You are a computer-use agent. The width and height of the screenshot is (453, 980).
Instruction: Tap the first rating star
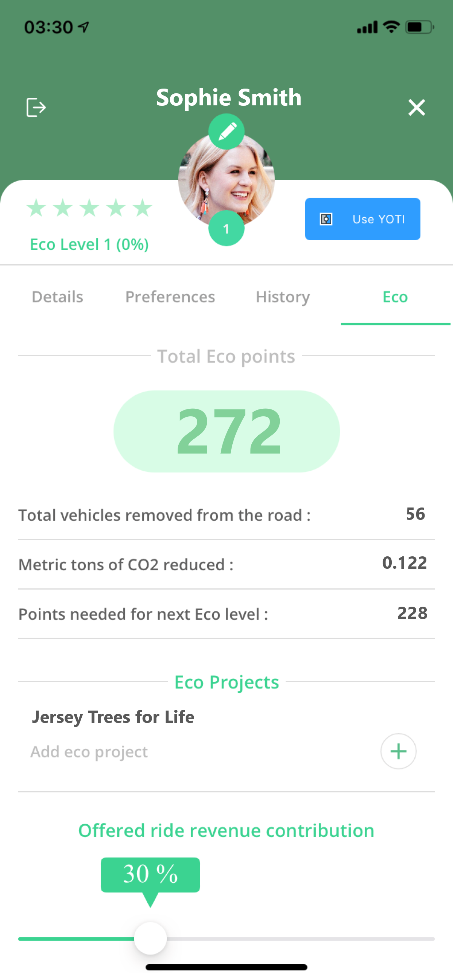(36, 208)
